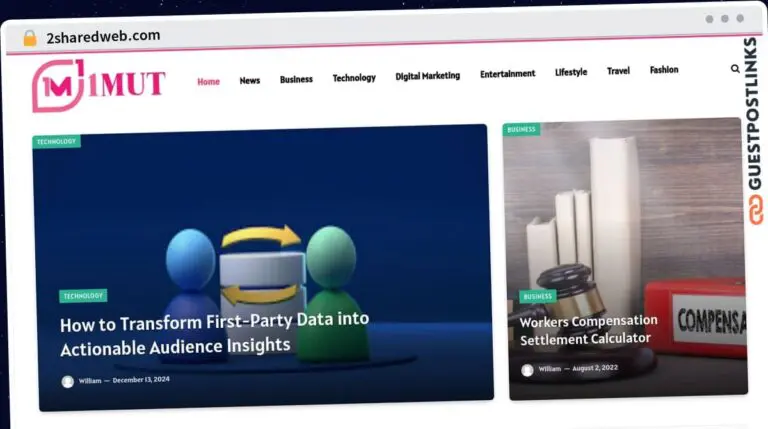Visit the Travel section
The width and height of the screenshot is (768, 429).
click(x=618, y=72)
